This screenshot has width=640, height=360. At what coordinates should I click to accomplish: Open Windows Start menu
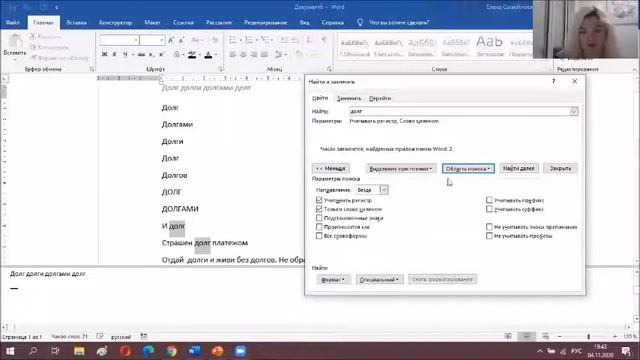(x=10, y=351)
